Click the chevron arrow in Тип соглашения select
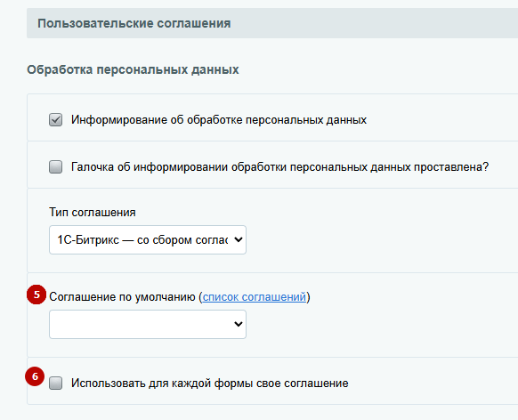518x420 pixels. (239, 239)
